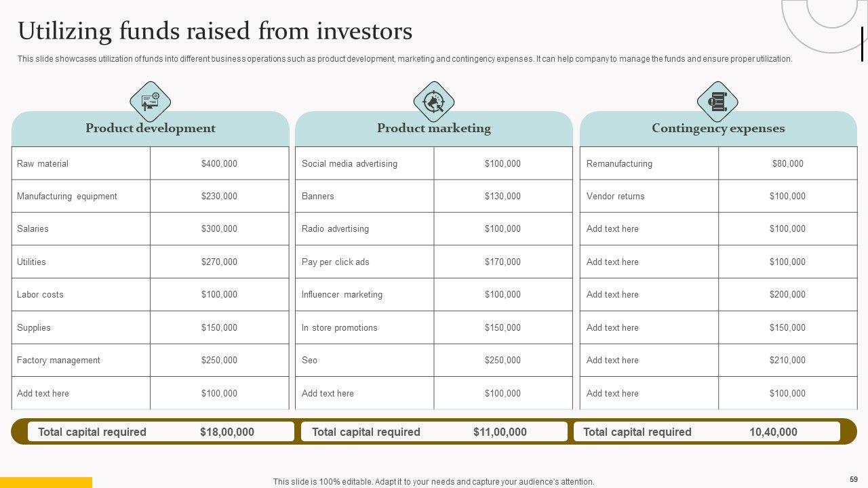868x488 pixels.
Task: Click the Social media advertising cell
Action: (x=349, y=163)
